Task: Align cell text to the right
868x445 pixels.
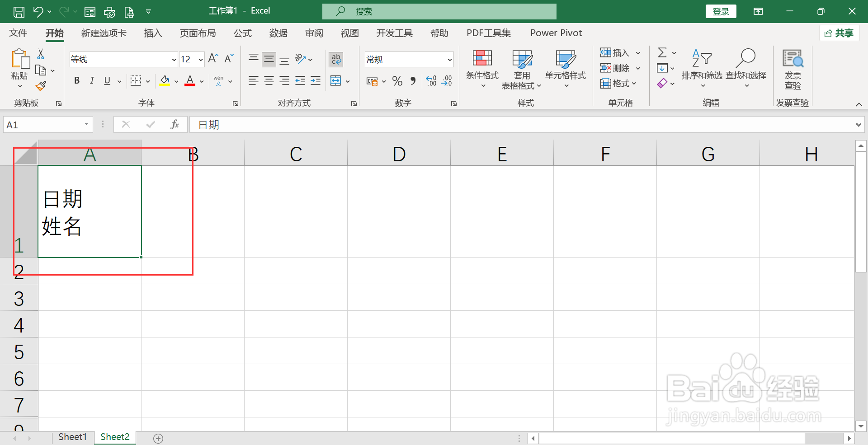Action: click(x=284, y=81)
